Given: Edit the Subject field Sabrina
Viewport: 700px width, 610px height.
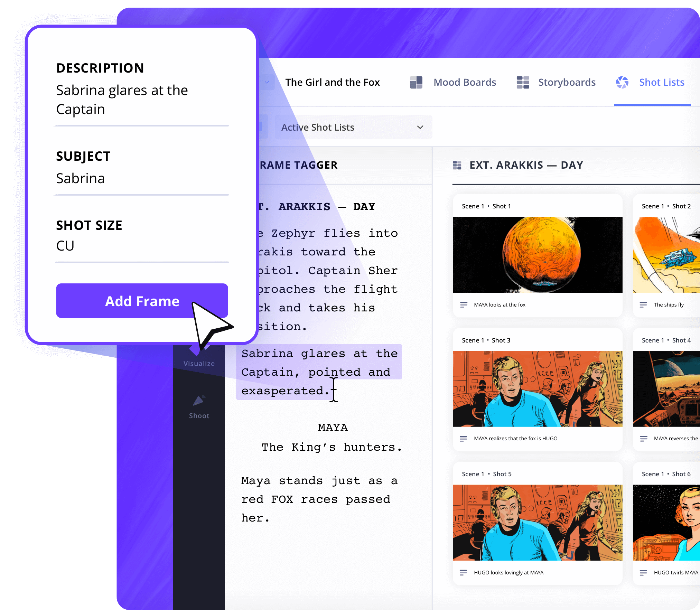Looking at the screenshot, I should pos(80,178).
